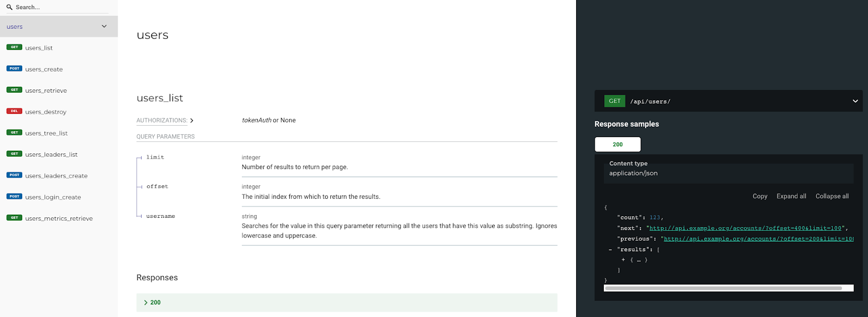Expand the 200 response section
Image resolution: width=868 pixels, height=317 pixels.
(x=347, y=302)
